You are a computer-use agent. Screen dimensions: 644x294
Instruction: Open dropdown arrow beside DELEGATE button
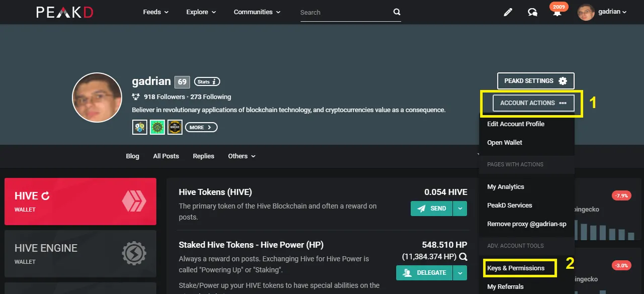click(460, 273)
